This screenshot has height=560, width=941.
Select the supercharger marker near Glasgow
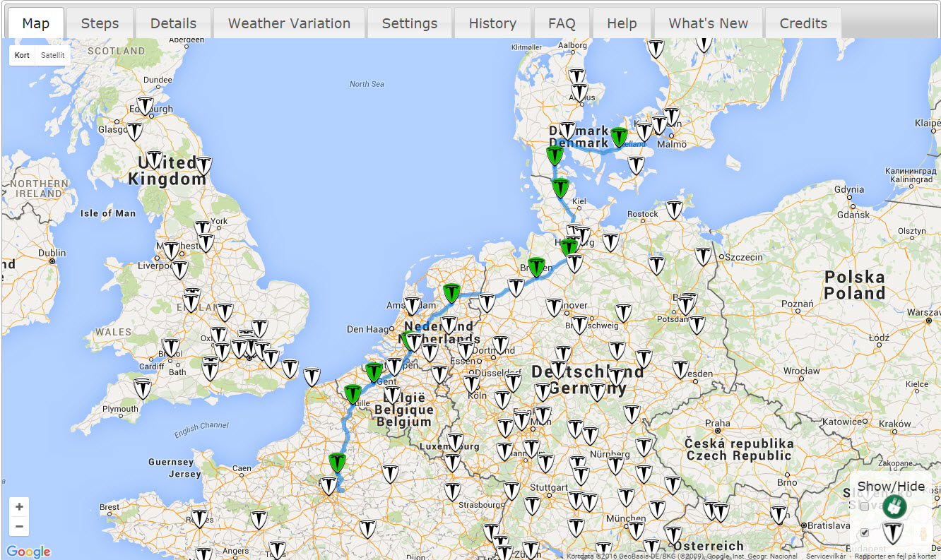[134, 131]
